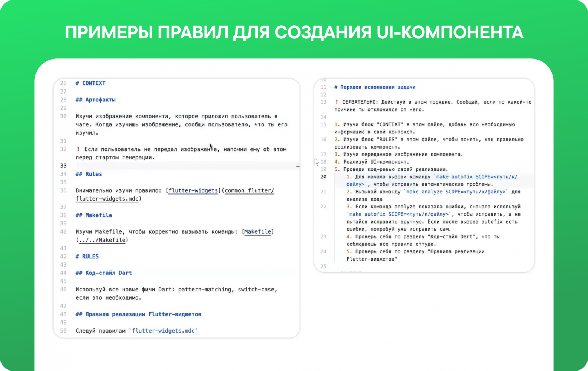Viewport: 588px width, 371px height.
Task: Click the # Порядок исполнения задачи title
Action: [375, 87]
